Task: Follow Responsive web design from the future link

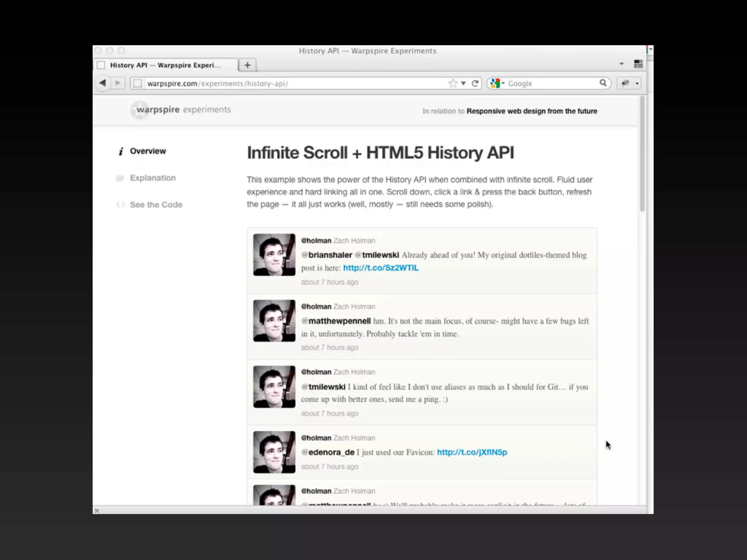Action: [x=531, y=111]
